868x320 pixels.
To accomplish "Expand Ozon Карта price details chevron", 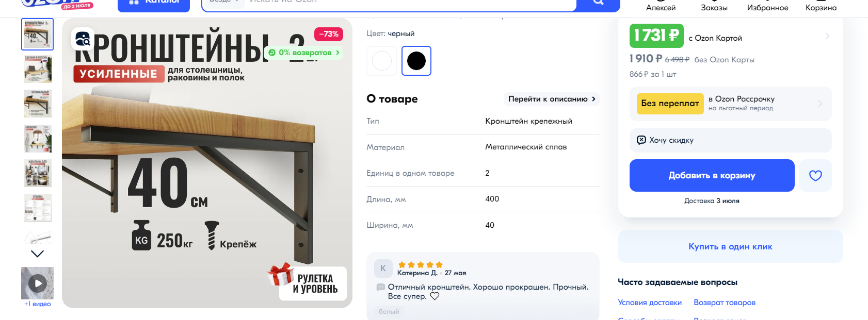I will 827,36.
